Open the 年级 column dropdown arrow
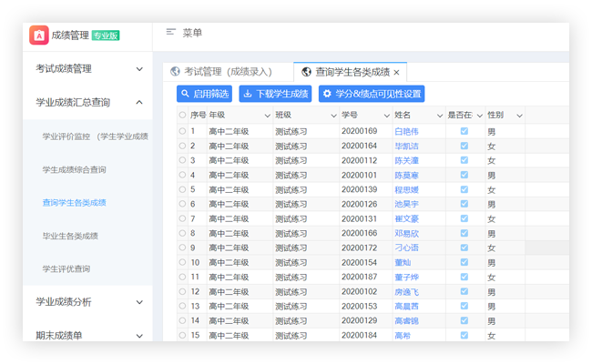592x364 pixels. point(268,116)
